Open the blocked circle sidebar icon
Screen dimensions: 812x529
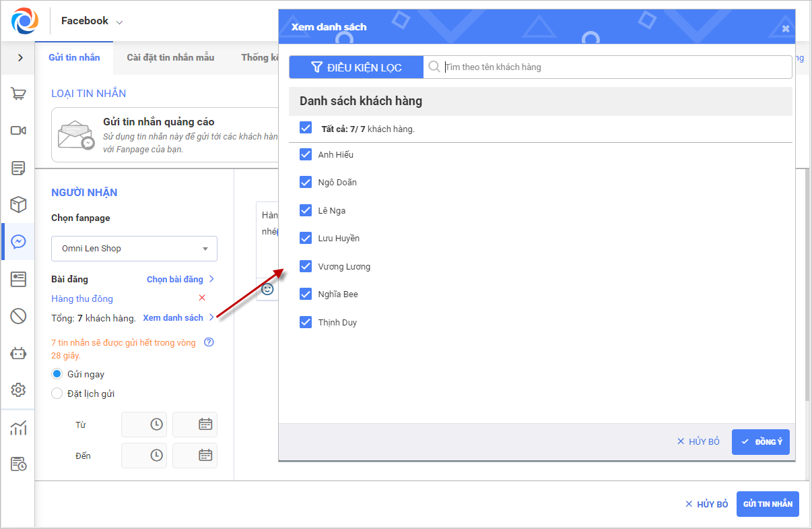(18, 315)
